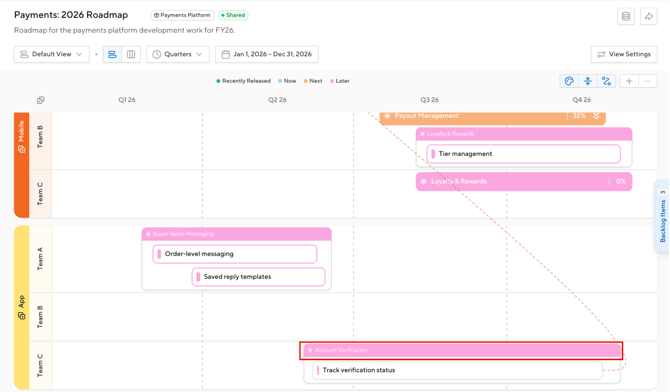This screenshot has height=392, width=670.
Task: Toggle the dependency lines icon
Action: tap(606, 81)
